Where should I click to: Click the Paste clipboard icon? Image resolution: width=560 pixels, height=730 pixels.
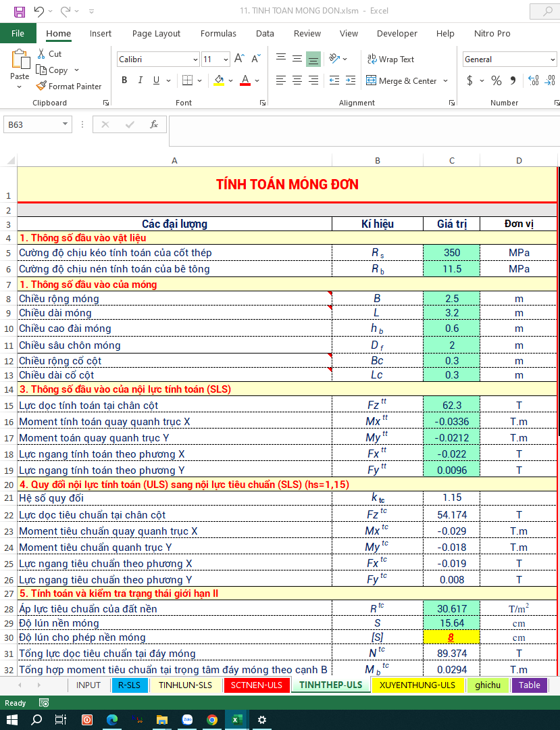20,59
